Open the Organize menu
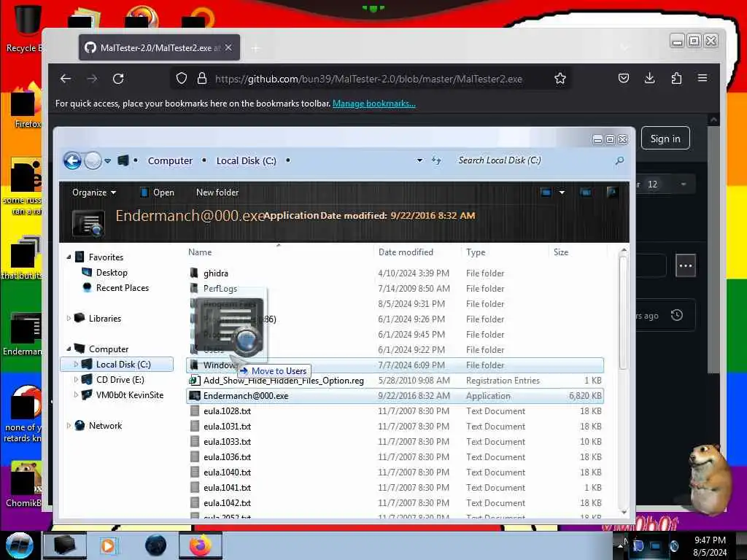The width and height of the screenshot is (747, 560). coord(94,192)
